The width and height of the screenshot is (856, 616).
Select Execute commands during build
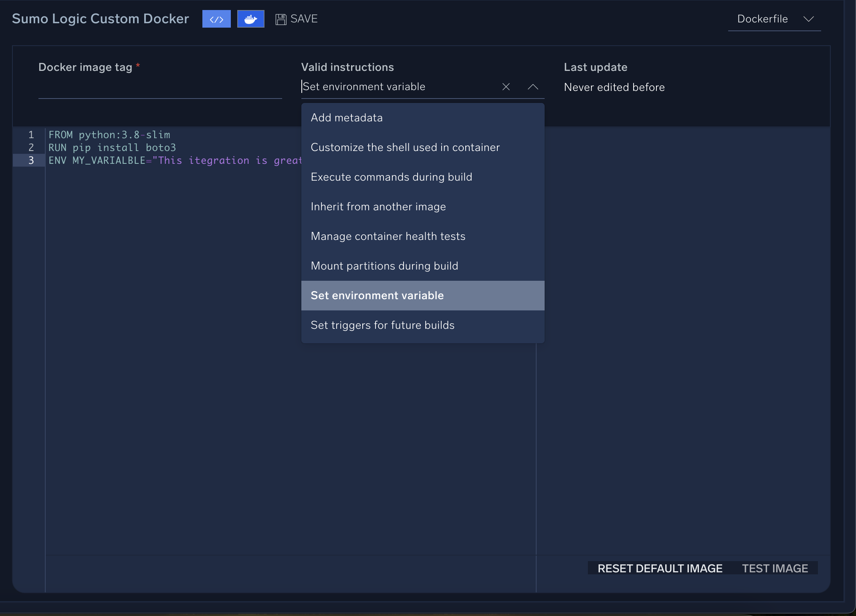tap(392, 177)
